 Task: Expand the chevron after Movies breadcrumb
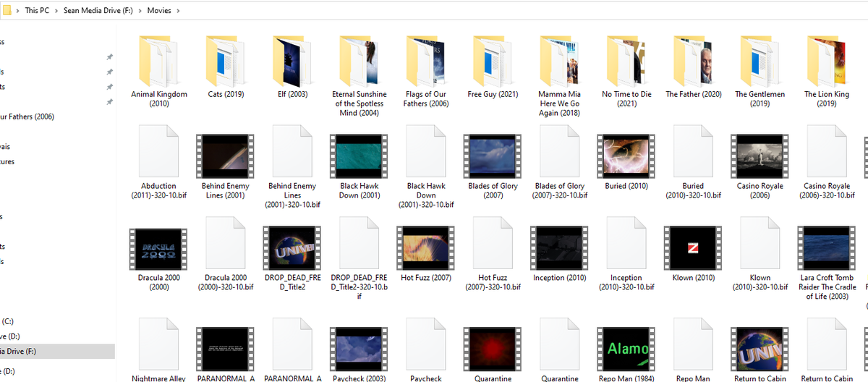(178, 11)
